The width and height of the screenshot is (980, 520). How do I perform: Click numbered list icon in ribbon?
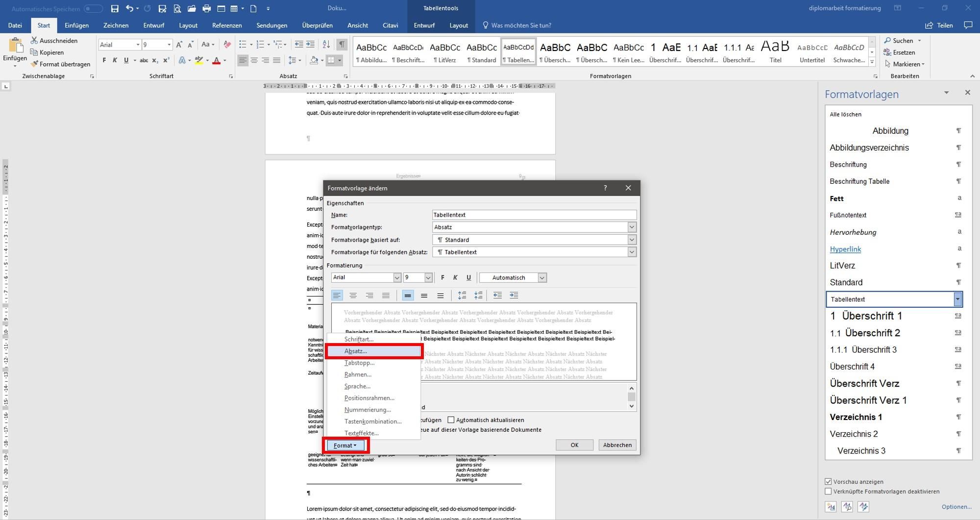[260, 45]
